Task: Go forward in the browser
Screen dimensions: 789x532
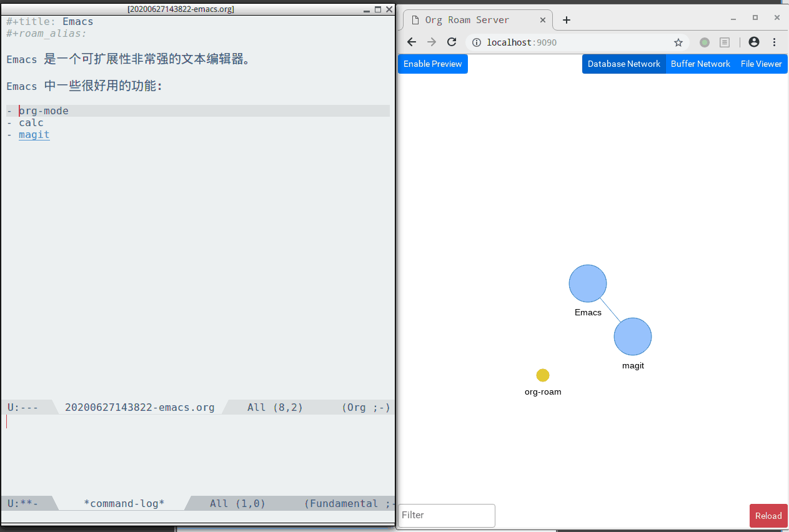Action: point(431,42)
